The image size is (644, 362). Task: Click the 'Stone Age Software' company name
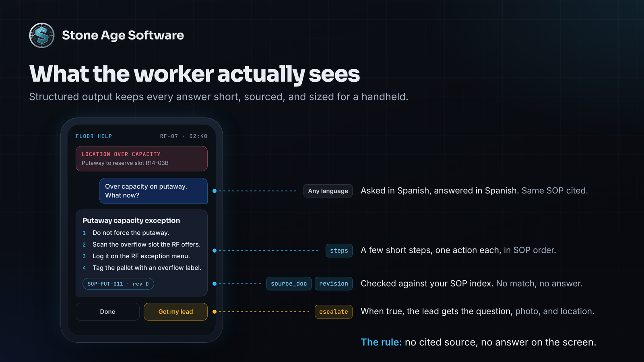[123, 35]
